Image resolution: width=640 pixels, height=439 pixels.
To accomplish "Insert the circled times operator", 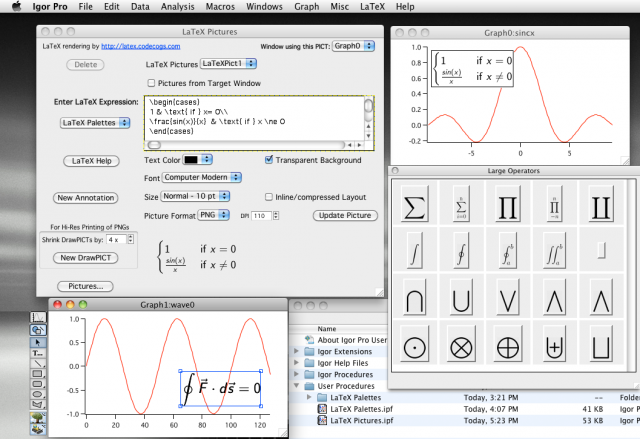I will (461, 344).
